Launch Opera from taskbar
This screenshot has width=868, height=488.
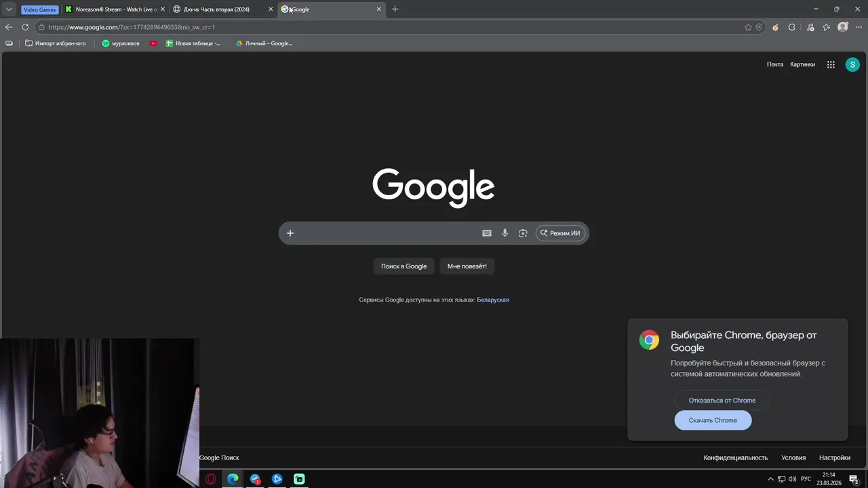pyautogui.click(x=211, y=479)
